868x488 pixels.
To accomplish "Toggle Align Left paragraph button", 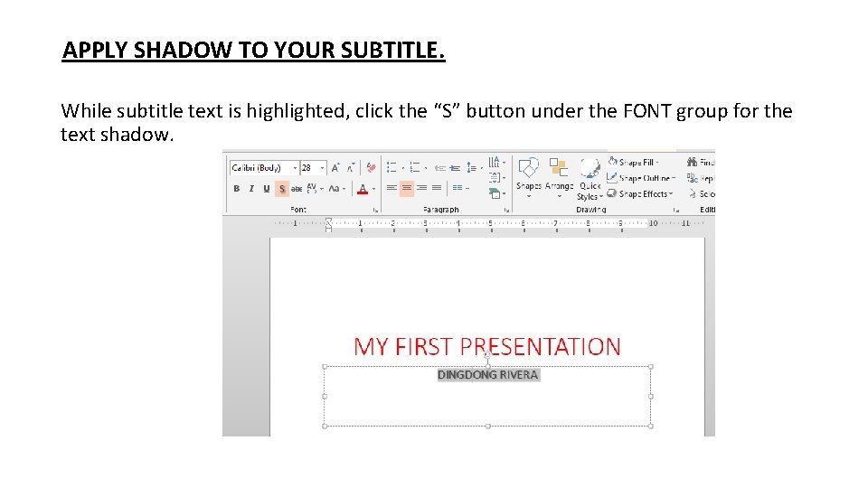I will click(392, 189).
